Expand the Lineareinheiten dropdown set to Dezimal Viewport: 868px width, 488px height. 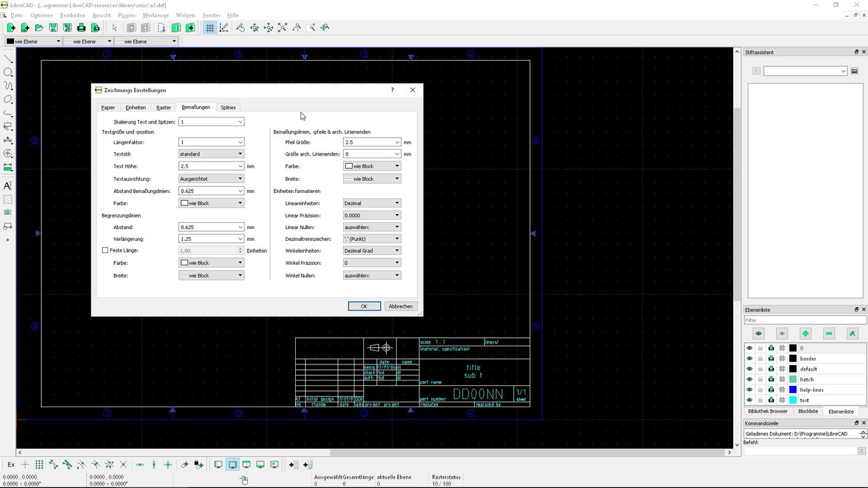pos(372,203)
